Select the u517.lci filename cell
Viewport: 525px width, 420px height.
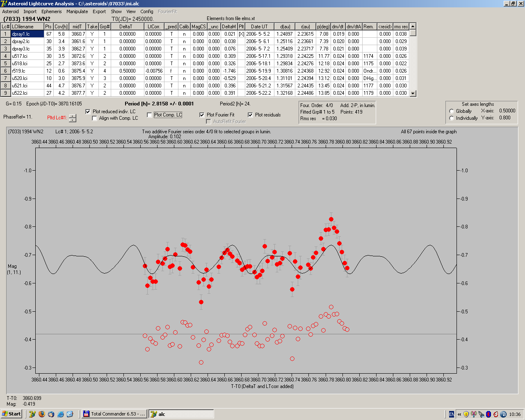point(27,56)
